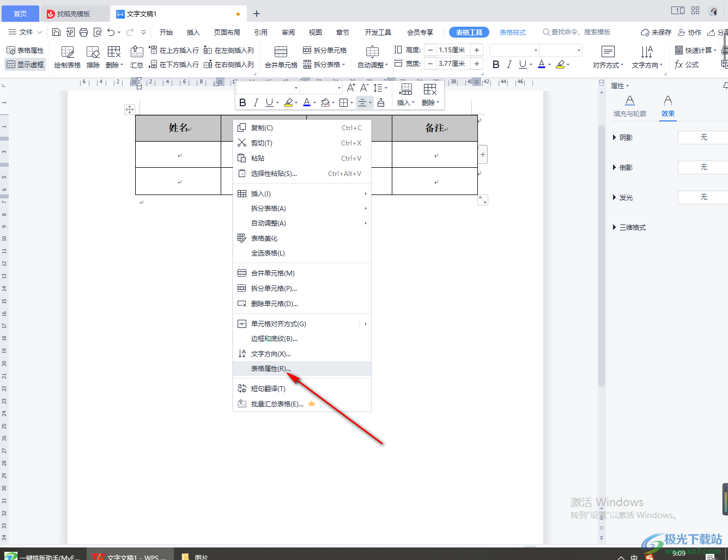Select 表格属性(R)... from context menu
Image resolution: width=728 pixels, height=560 pixels.
coord(302,369)
